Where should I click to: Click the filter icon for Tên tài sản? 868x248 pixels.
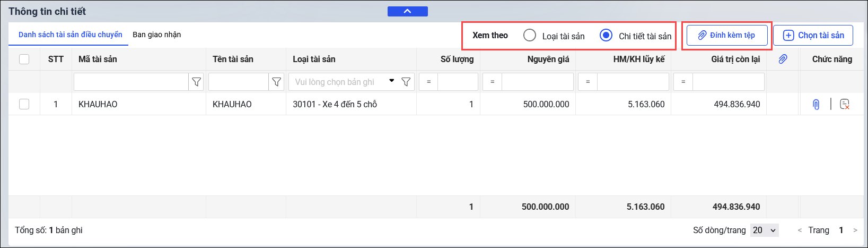pos(276,82)
